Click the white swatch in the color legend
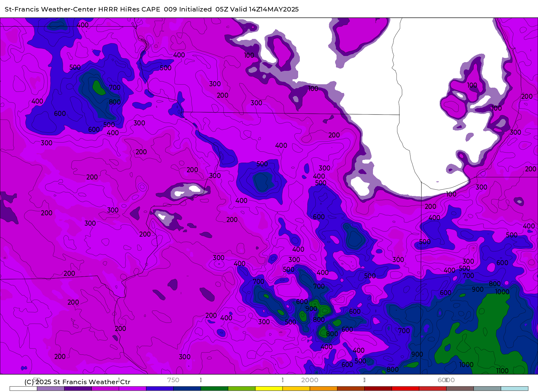538x392 pixels. 23,389
